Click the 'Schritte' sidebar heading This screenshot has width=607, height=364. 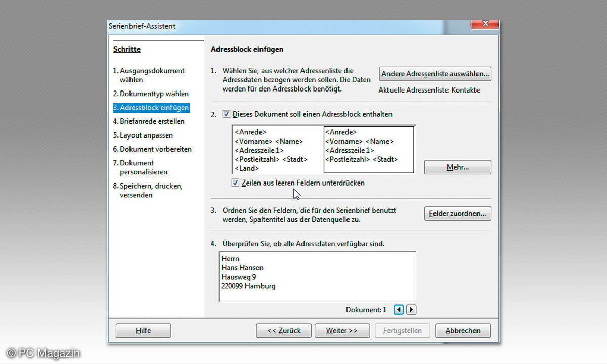point(127,49)
